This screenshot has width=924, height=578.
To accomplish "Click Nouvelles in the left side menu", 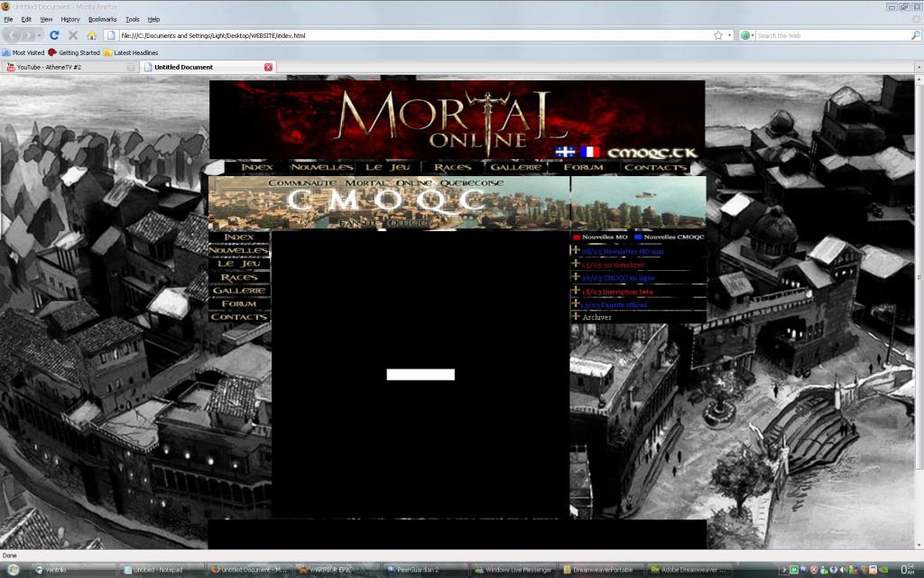I will 239,251.
